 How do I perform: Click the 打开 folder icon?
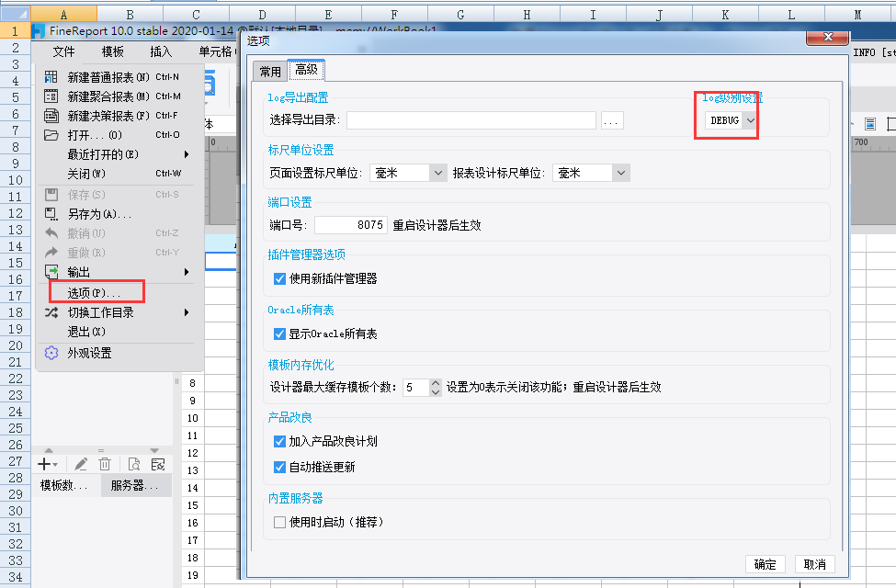(51, 135)
